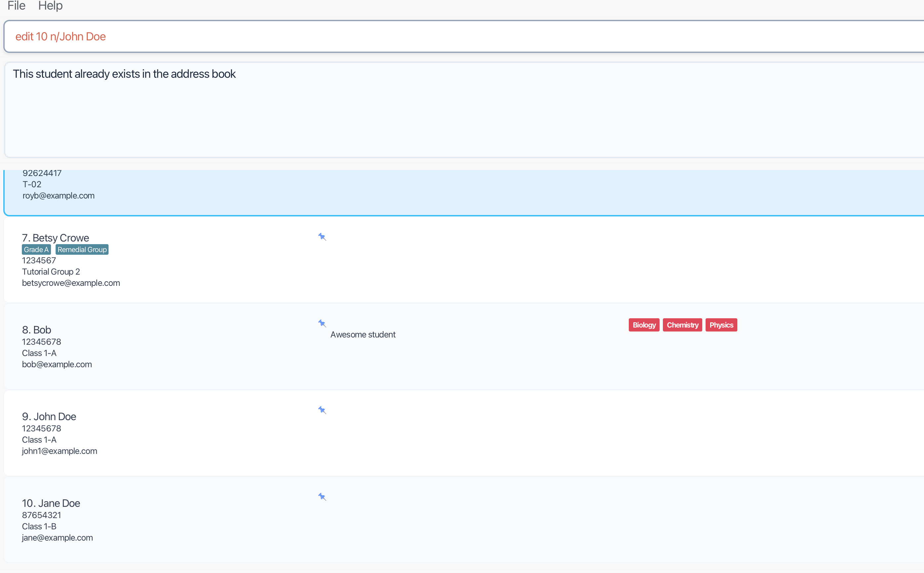Click the Chemistry tag on Bob
The width and height of the screenshot is (924, 573).
pos(682,325)
